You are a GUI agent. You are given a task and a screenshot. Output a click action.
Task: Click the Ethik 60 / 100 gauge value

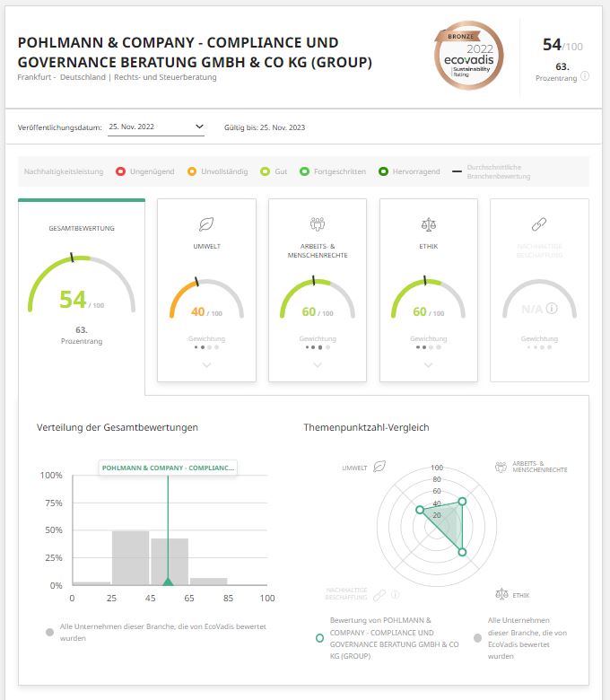[x=429, y=311]
